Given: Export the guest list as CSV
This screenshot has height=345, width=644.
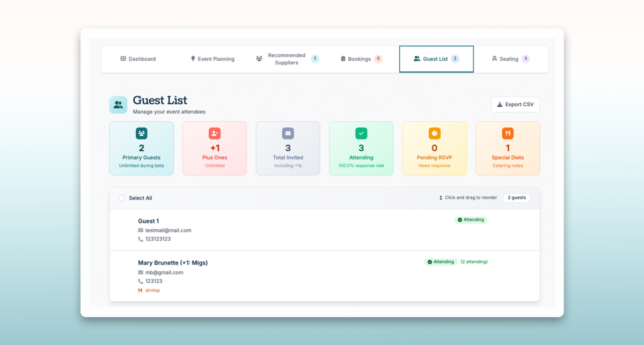Looking at the screenshot, I should click(515, 105).
